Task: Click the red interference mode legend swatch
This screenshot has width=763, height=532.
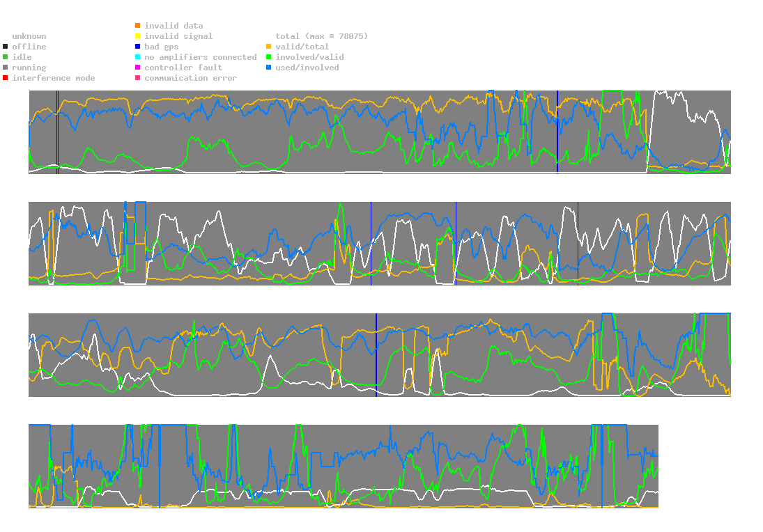Action: (6, 78)
